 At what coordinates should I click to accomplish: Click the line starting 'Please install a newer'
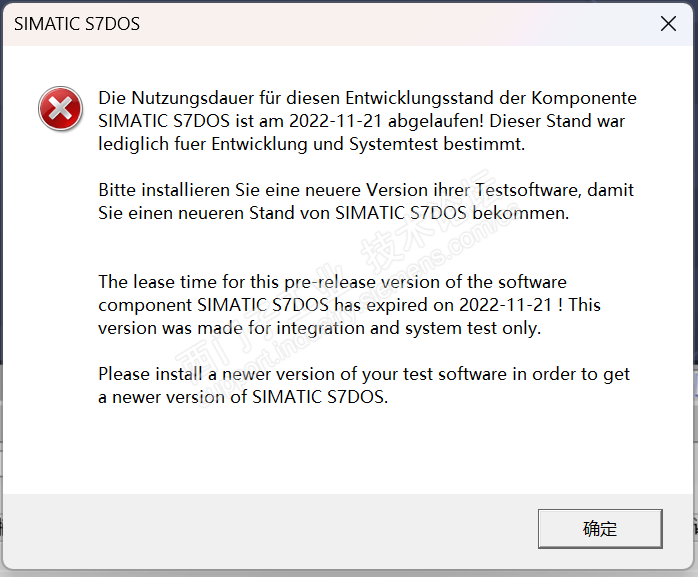pyautogui.click(x=364, y=374)
